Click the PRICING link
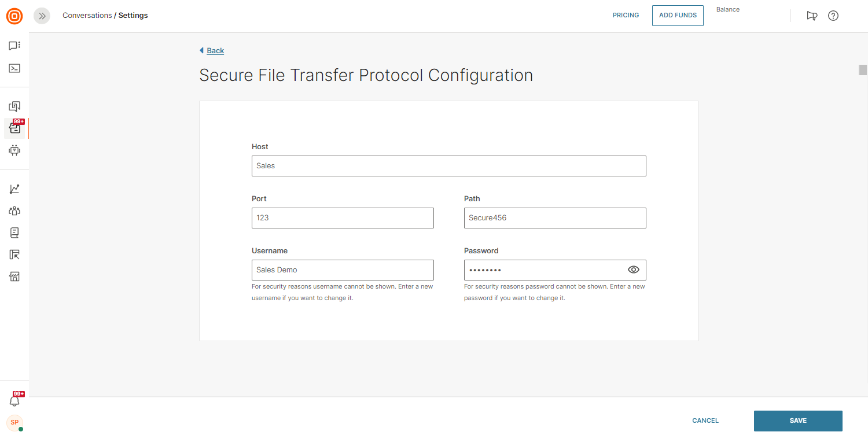This screenshot has width=868, height=443. pyautogui.click(x=626, y=16)
